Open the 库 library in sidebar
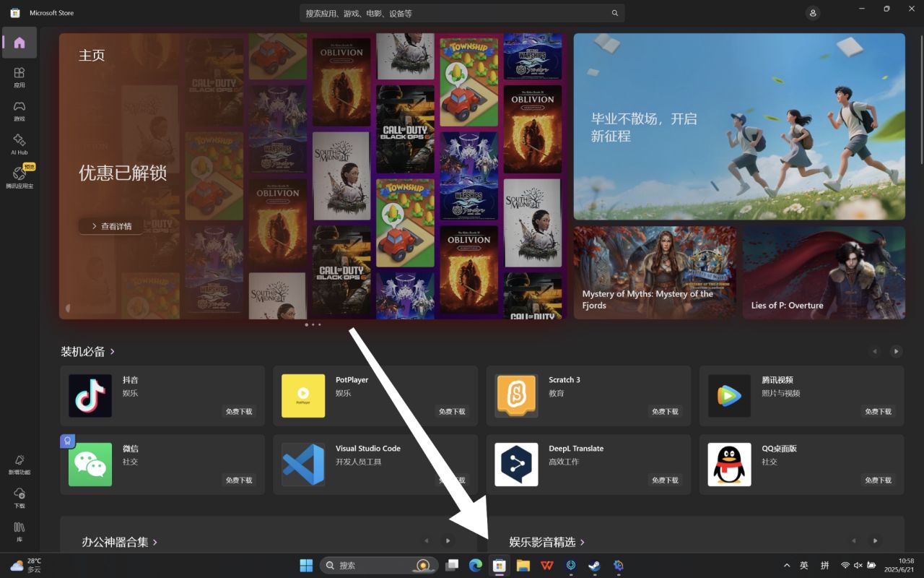The image size is (924, 578). pos(19,531)
